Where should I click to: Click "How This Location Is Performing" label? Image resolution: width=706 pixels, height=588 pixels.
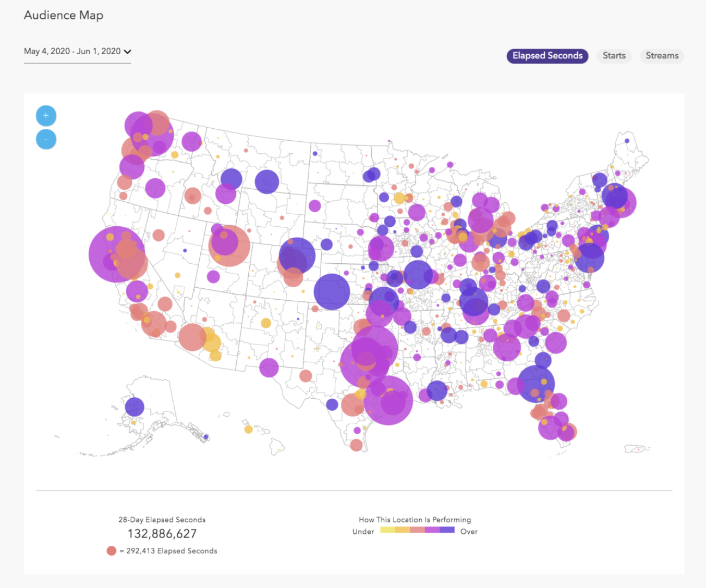pyautogui.click(x=415, y=520)
